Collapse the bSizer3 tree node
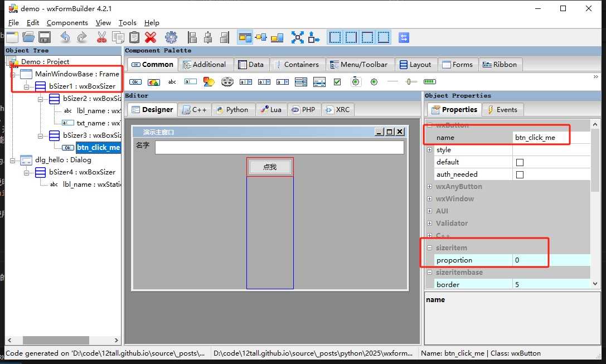The width and height of the screenshot is (606, 364). tap(40, 136)
